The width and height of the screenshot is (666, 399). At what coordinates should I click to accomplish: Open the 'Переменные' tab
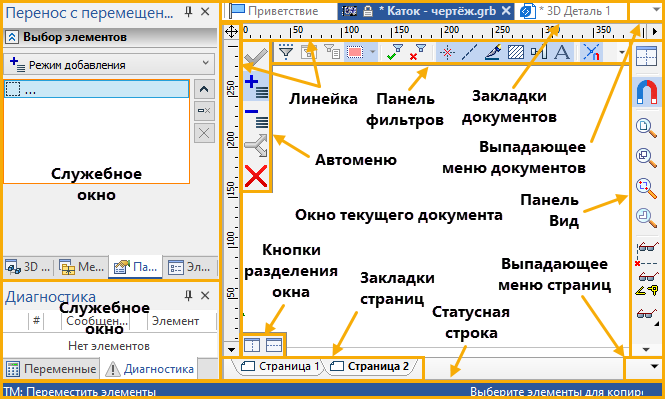coord(51,369)
